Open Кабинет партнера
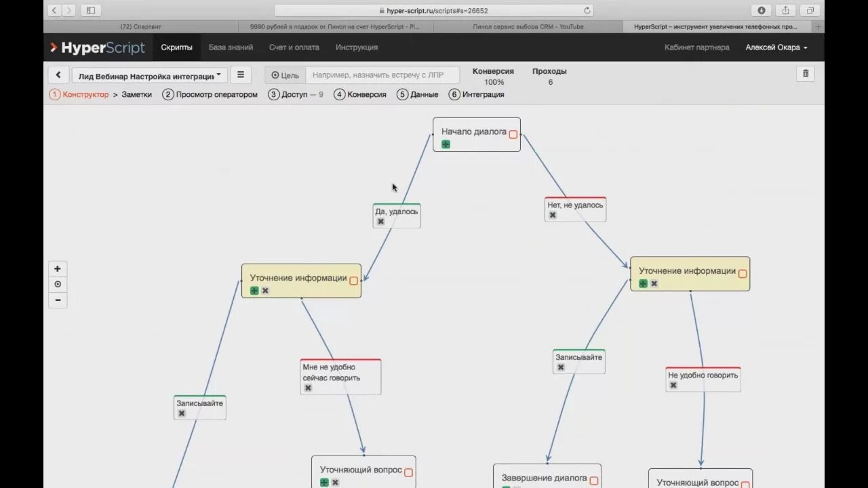868x488 pixels. tap(697, 47)
